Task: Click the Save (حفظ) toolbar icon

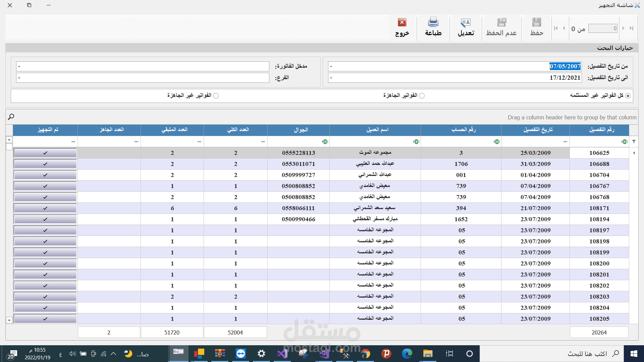Action: tap(536, 23)
